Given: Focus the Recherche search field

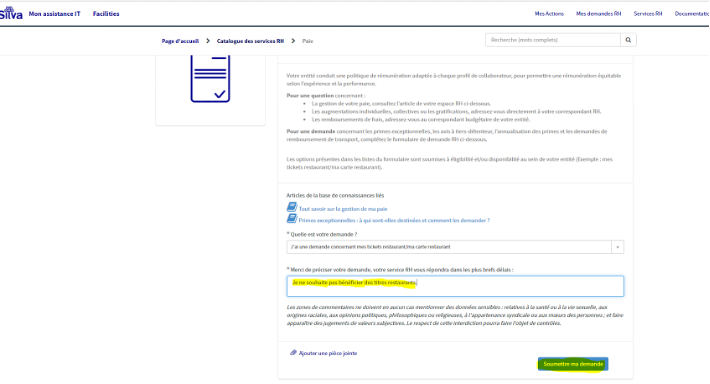Looking at the screenshot, I should pos(553,40).
